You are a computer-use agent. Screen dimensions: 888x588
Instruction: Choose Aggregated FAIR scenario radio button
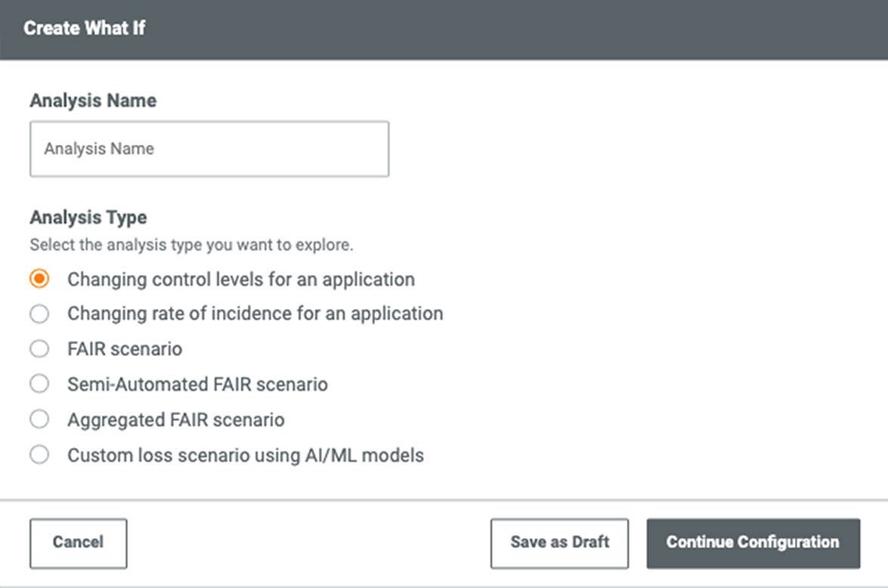click(39, 419)
